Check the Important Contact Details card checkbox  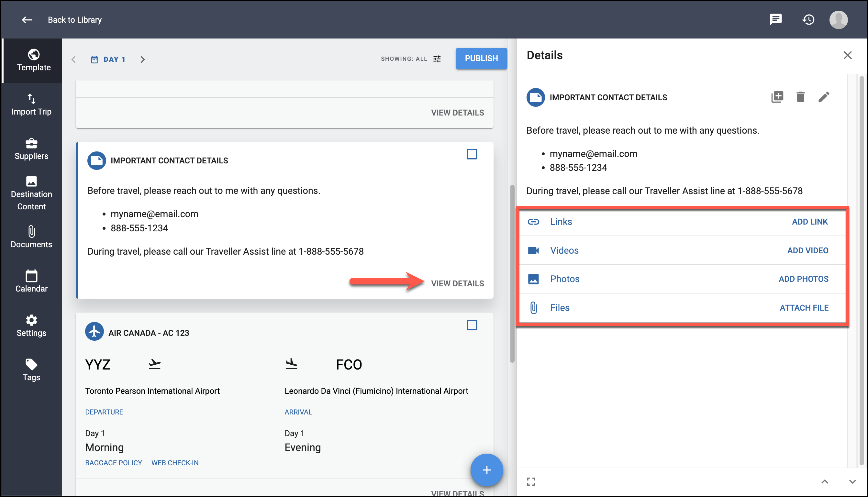[472, 154]
